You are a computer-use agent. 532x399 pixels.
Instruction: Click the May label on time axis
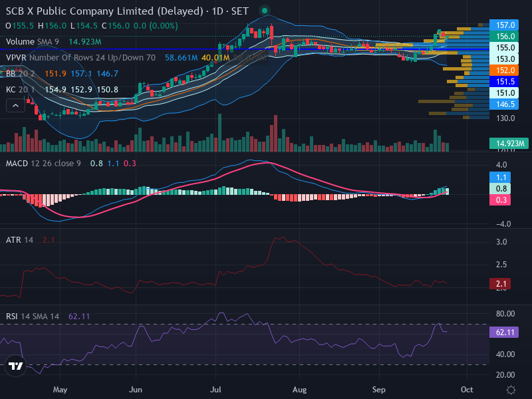(60, 390)
